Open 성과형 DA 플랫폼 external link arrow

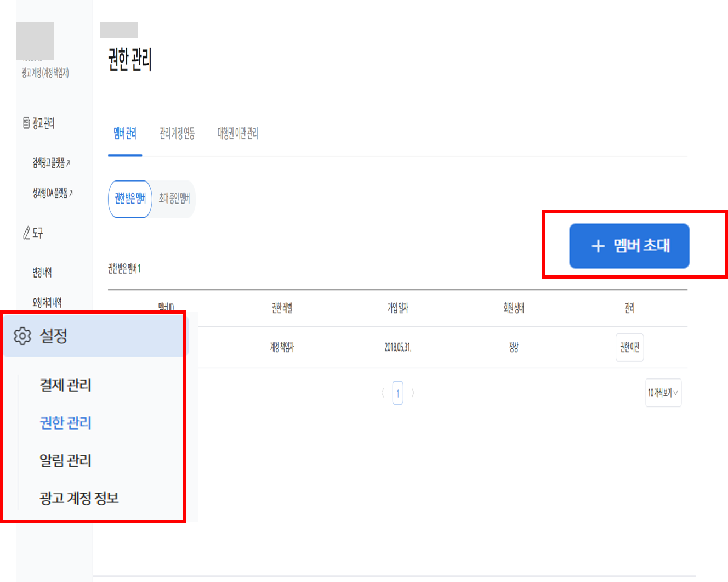click(71, 193)
